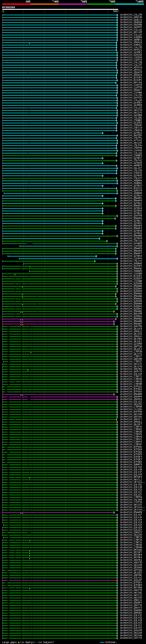Image resolution: width=146 pixels, height=644 pixels.
Task: Select the UniRef100_Q23959 label
Action: [x=131, y=344]
